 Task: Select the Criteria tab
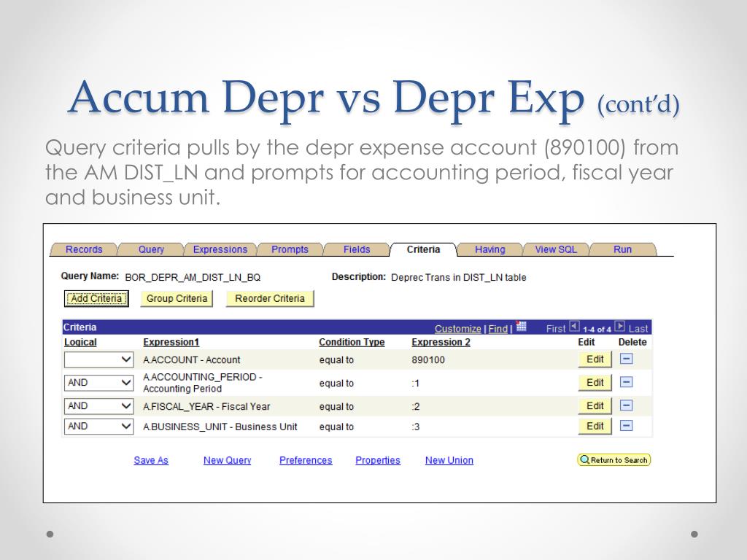423,249
